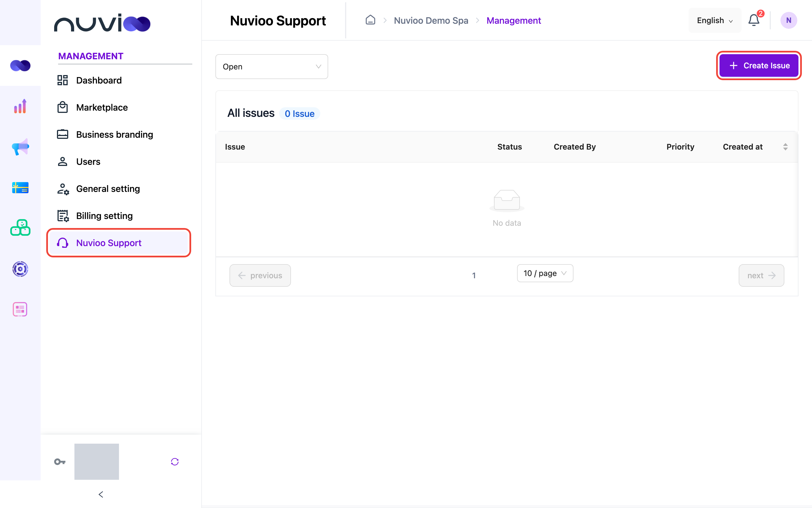Change the 10 / page size dropdown
The width and height of the screenshot is (812, 508).
pyautogui.click(x=545, y=273)
